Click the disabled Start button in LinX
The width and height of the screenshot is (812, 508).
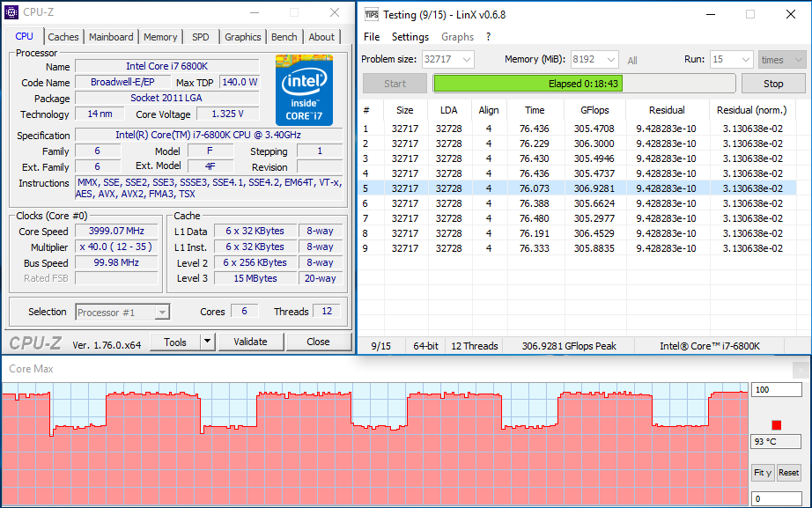point(395,84)
